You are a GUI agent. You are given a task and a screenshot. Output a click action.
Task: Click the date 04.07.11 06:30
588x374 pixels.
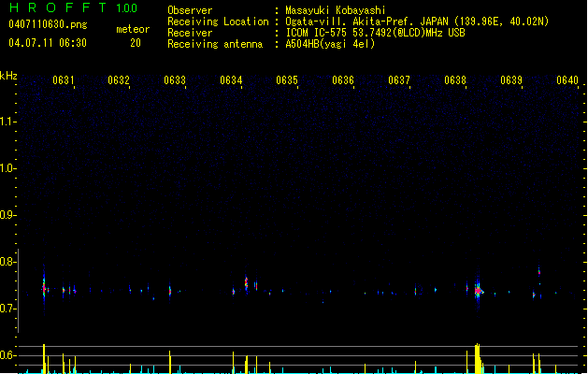point(48,43)
